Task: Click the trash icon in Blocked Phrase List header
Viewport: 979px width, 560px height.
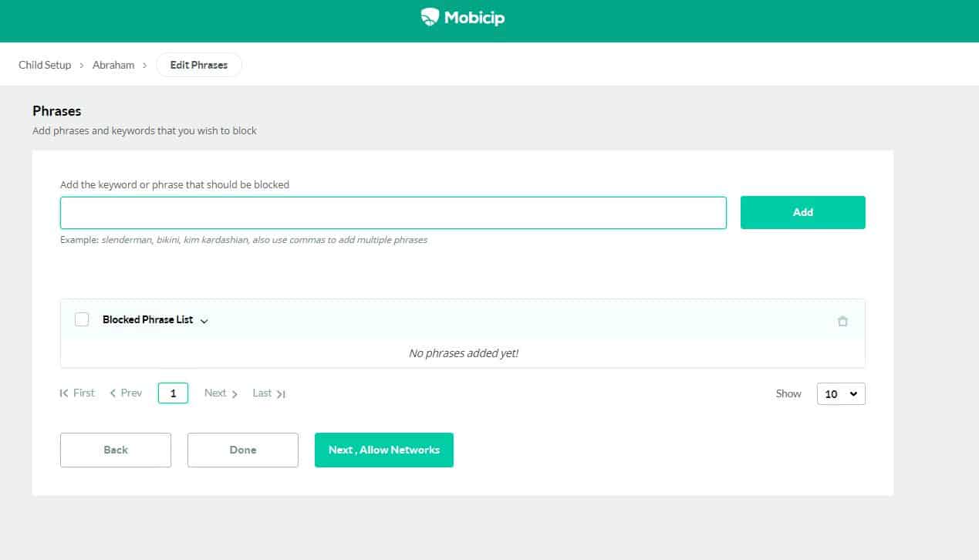Action: point(842,321)
